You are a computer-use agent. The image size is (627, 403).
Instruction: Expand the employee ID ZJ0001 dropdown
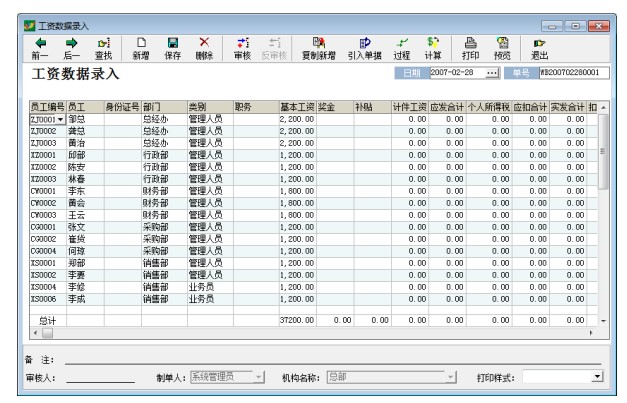tap(60, 119)
